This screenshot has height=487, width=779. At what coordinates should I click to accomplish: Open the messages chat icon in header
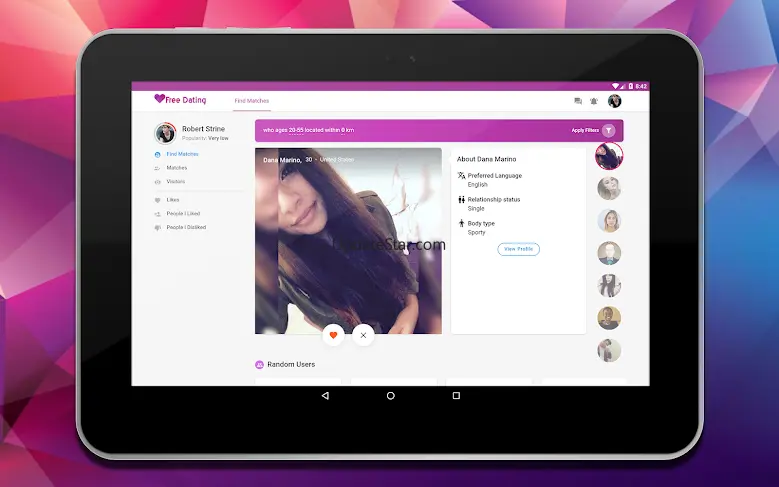click(x=578, y=101)
